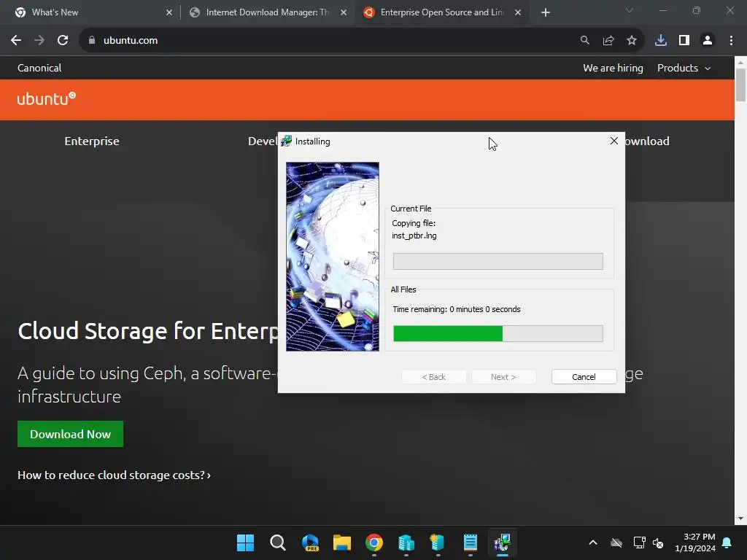Viewport: 747px width, 560px height.
Task: Toggle Chrome side panel icon
Action: click(684, 41)
